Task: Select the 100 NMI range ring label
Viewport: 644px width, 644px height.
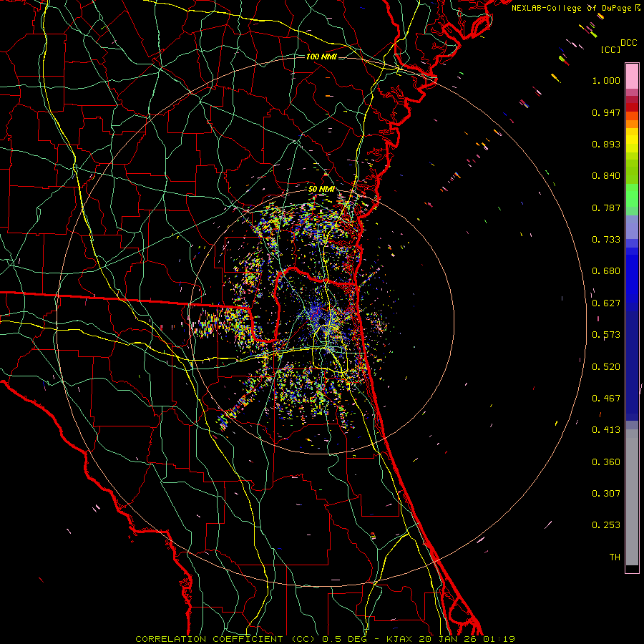Action: pyautogui.click(x=321, y=57)
